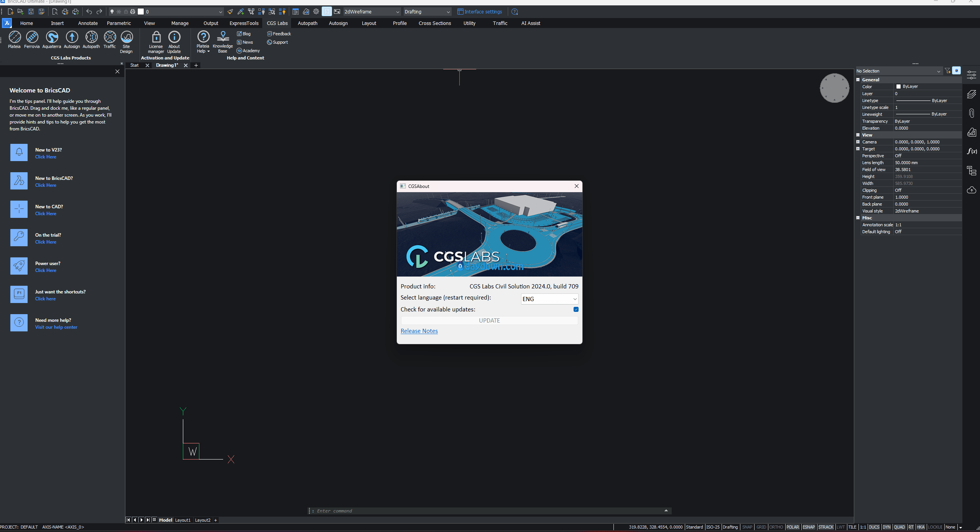Open the 2dWireframe visual style dropdown
Screen dimensions: 980x532
pyautogui.click(x=372, y=12)
